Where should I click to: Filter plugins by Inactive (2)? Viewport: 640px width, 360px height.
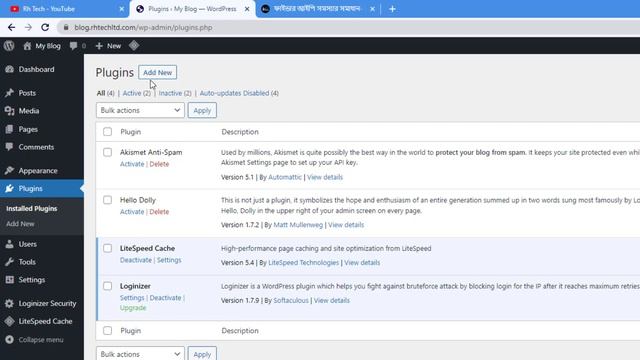[x=175, y=93]
